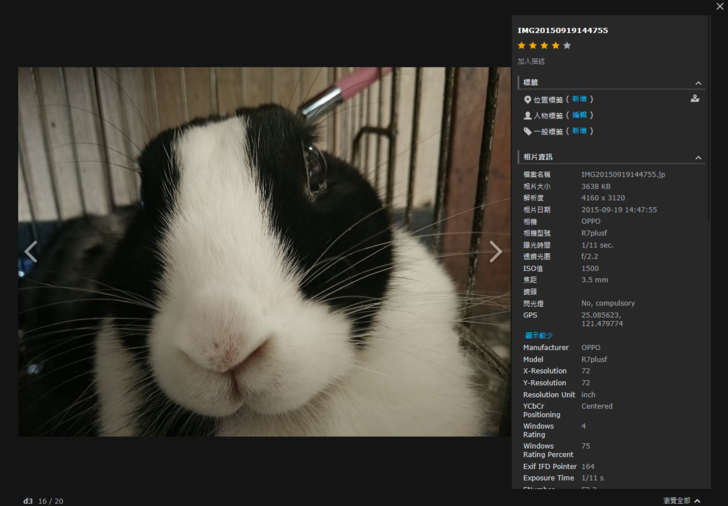Set rating to three stars
This screenshot has width=728, height=506.
coord(544,45)
